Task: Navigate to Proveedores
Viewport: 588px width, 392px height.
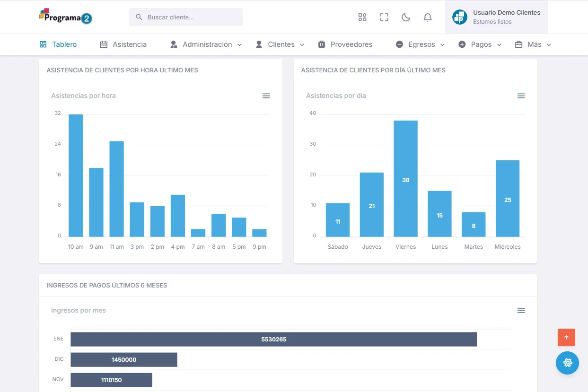Action: pos(345,44)
